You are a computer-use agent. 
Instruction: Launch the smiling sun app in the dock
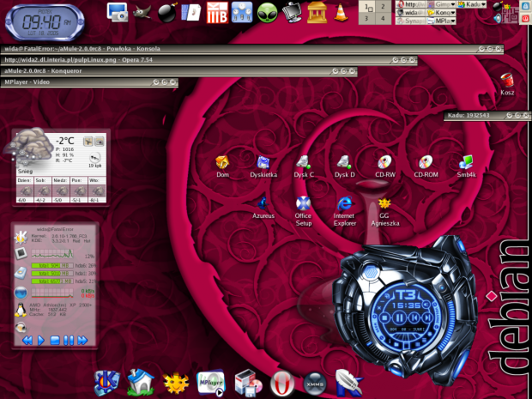pos(175,383)
